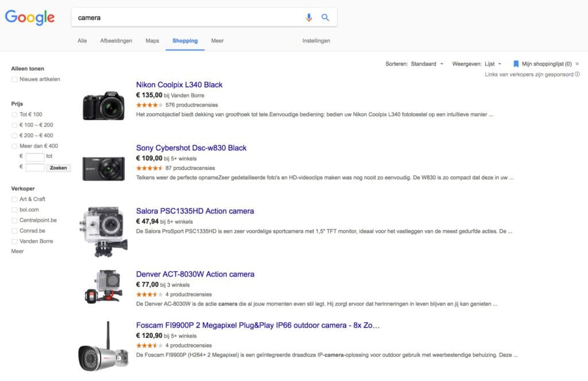Open the Meer tab menu
The height and width of the screenshot is (381, 588).
click(x=217, y=41)
